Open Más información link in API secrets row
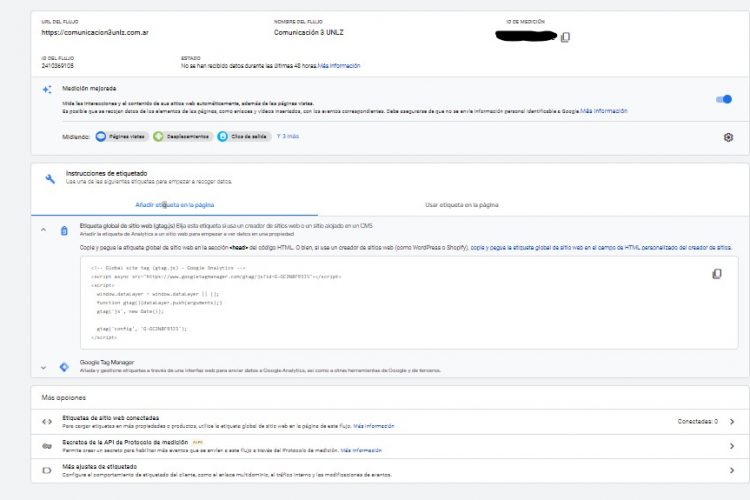 pos(361,450)
